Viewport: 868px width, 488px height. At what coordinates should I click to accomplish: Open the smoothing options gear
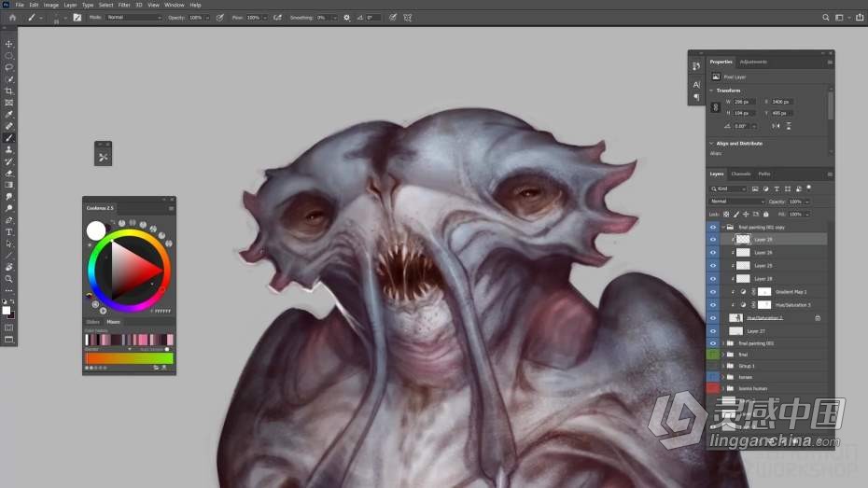point(347,18)
